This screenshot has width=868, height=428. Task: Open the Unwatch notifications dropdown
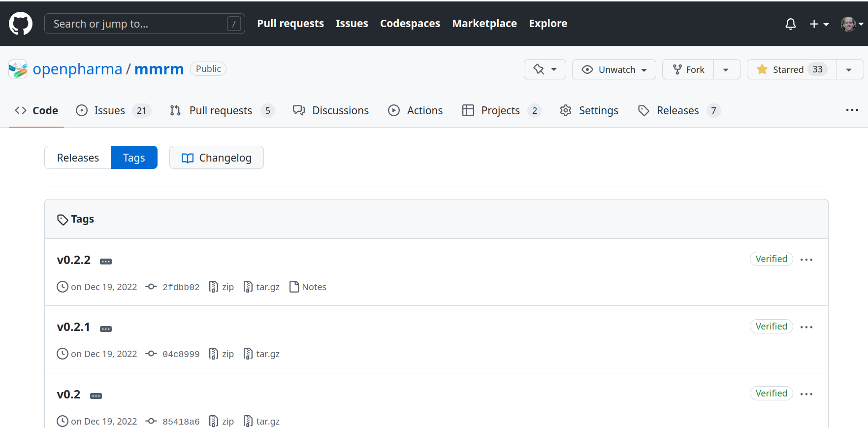tap(614, 69)
